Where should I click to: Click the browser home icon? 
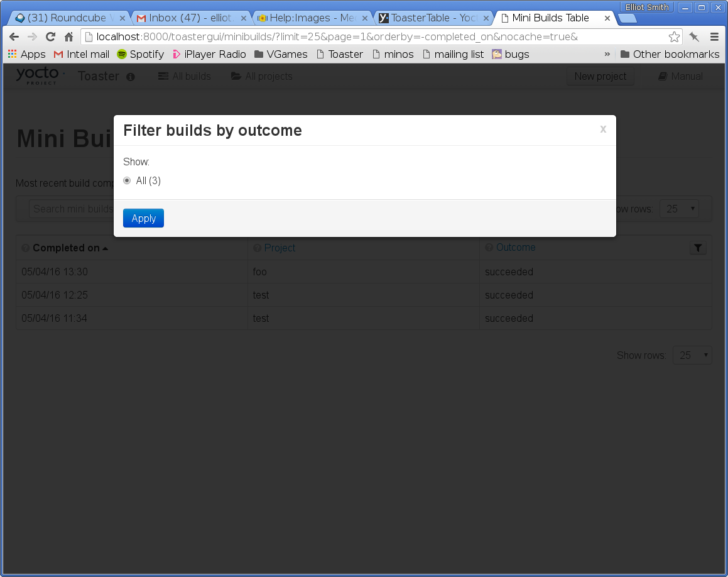coord(69,37)
